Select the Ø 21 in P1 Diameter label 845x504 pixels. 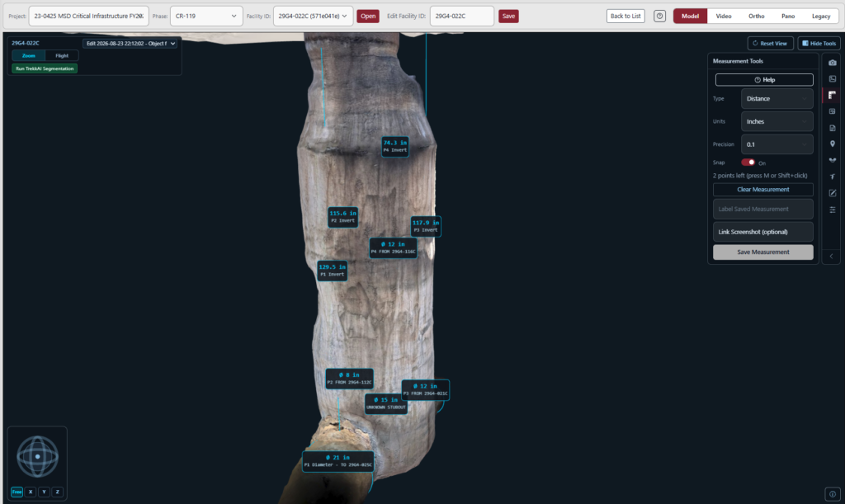[338, 461]
